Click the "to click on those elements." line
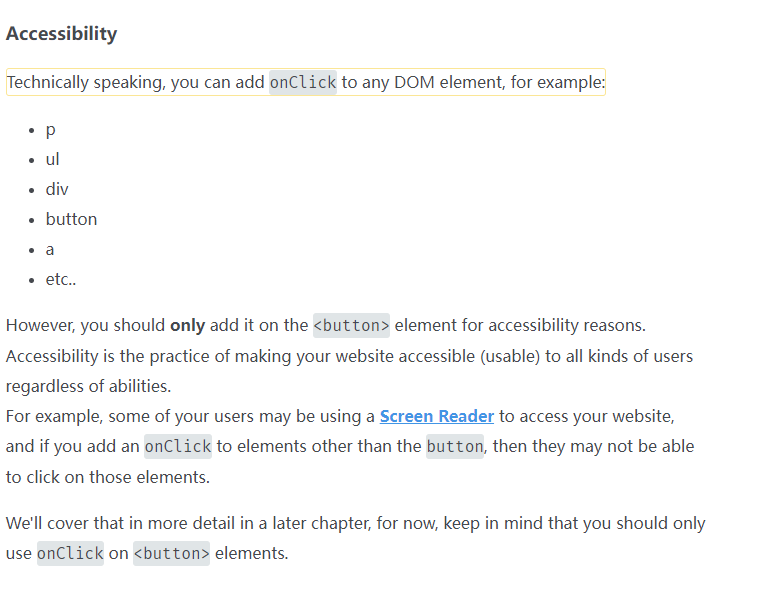The width and height of the screenshot is (763, 599). 107,477
